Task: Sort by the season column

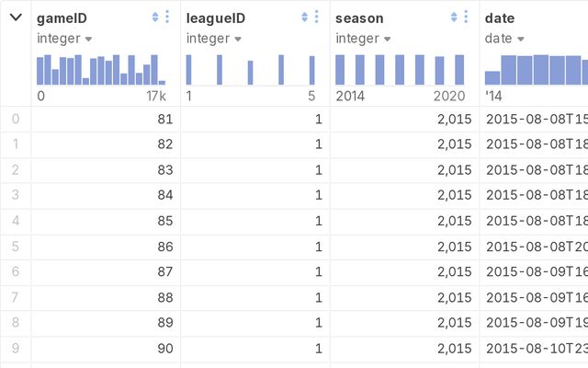Action: pyautogui.click(x=453, y=17)
